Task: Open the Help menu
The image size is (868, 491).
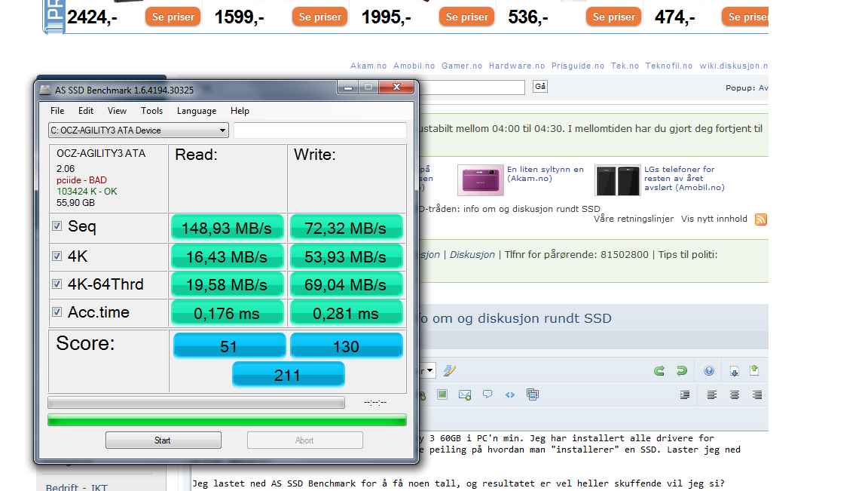Action: click(240, 111)
